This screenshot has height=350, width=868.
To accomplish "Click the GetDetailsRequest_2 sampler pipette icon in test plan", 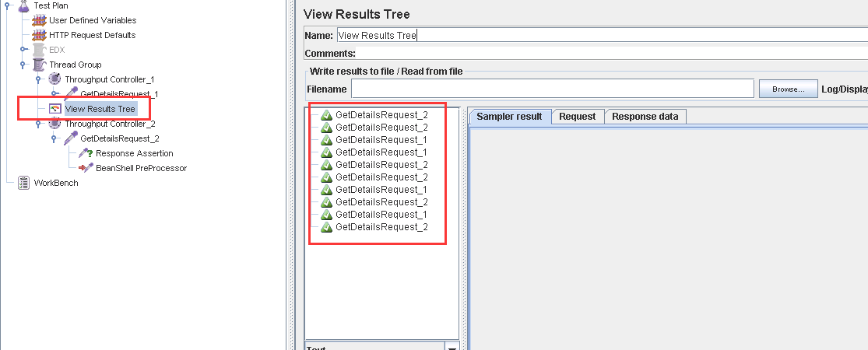I will click(x=70, y=138).
